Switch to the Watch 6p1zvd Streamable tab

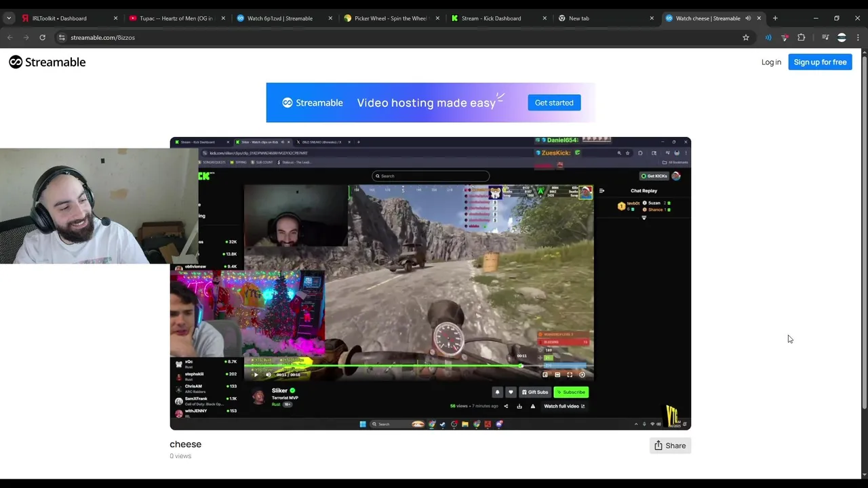click(284, 18)
